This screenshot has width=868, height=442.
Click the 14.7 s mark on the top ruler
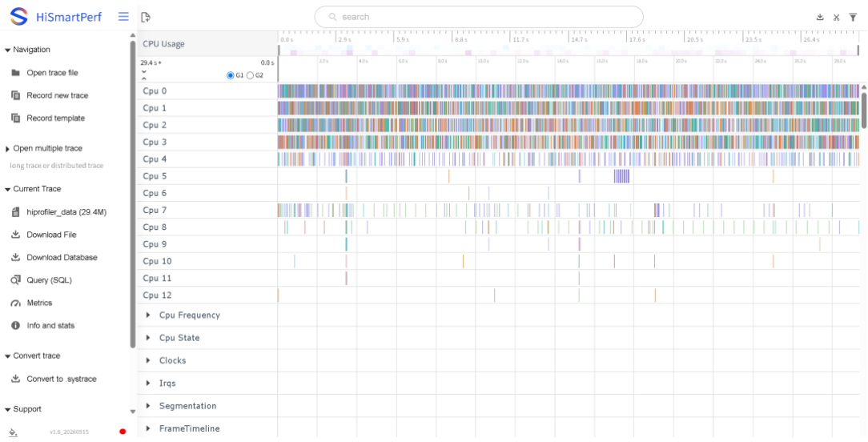pos(578,40)
